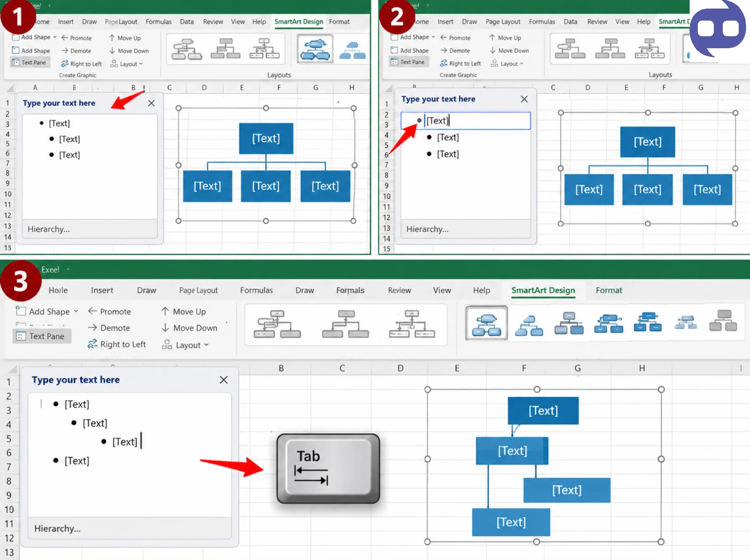
Task: Click Move Down in panel 2 ribbon
Action: tap(509, 51)
